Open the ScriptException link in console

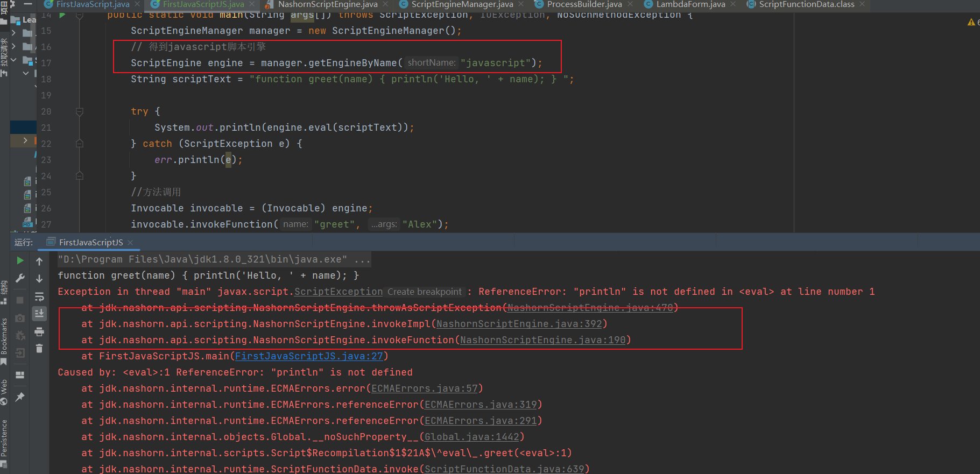339,292
